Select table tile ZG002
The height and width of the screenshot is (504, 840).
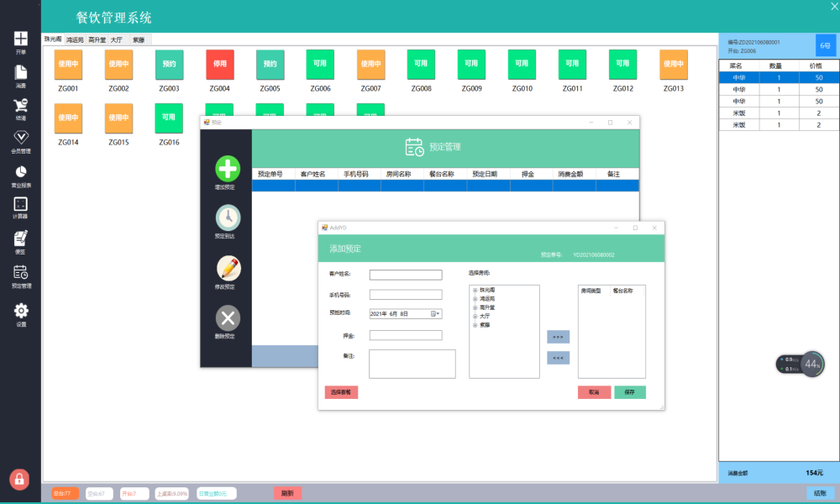118,65
